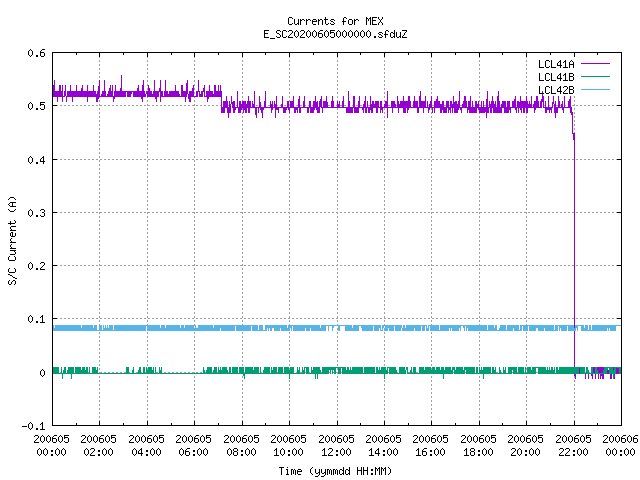Click the LCL42B legend label
This screenshot has height=480, width=640.
click(556, 90)
